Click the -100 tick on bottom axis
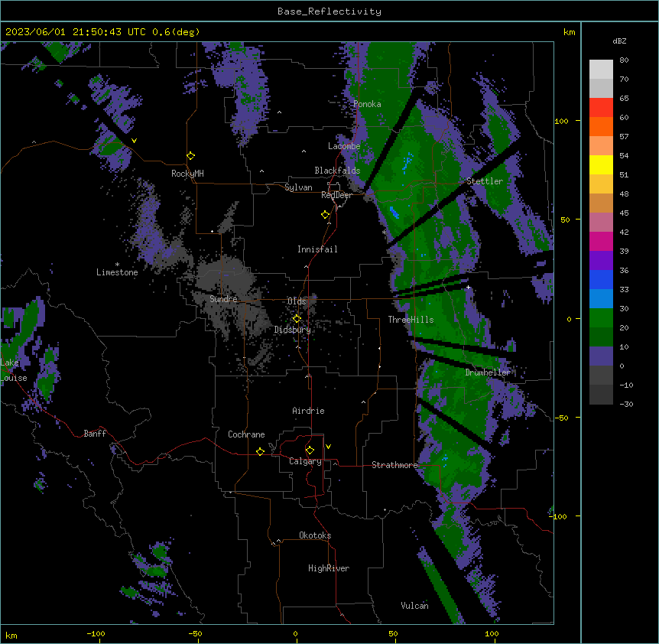Viewport: 659px width, 644px height. point(96,633)
